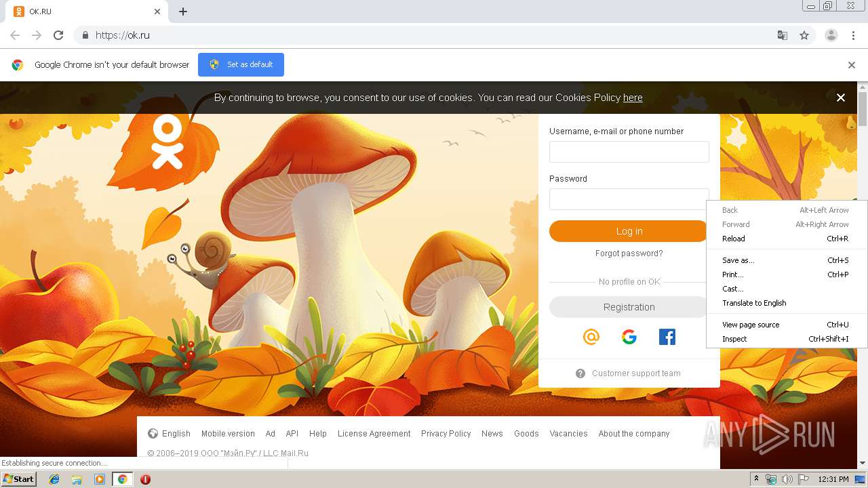Choose Print... from the context menu

787,274
